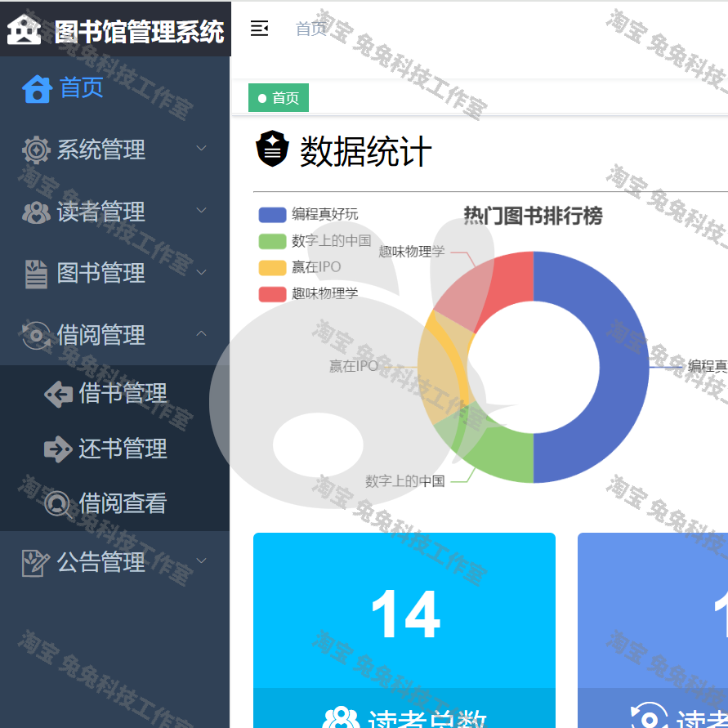
Task: Open the 图书管理 menu item
Action: 114,273
